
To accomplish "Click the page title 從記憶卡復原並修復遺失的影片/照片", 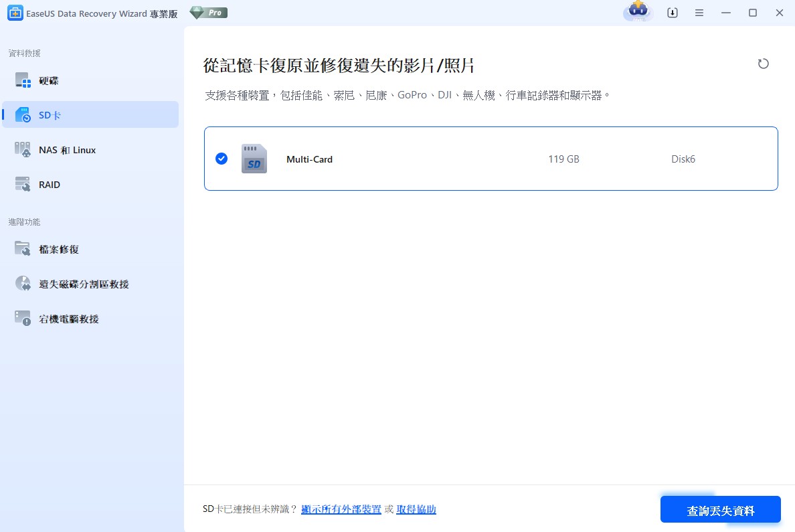I will coord(339,66).
